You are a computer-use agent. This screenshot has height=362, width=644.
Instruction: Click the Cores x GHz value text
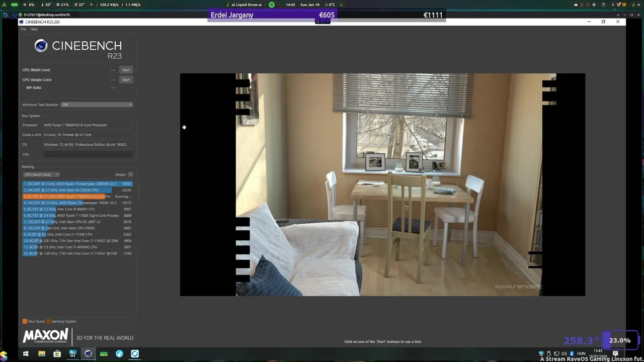[x=67, y=135]
